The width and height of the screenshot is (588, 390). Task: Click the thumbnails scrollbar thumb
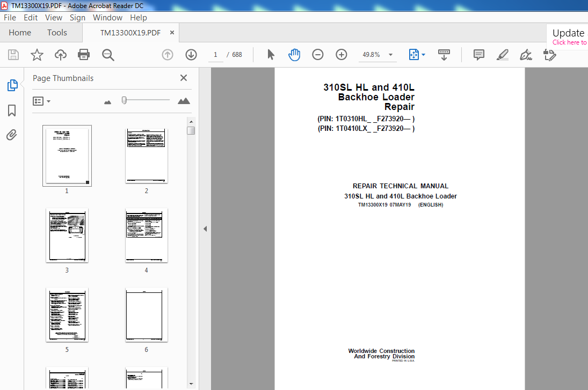coord(191,131)
